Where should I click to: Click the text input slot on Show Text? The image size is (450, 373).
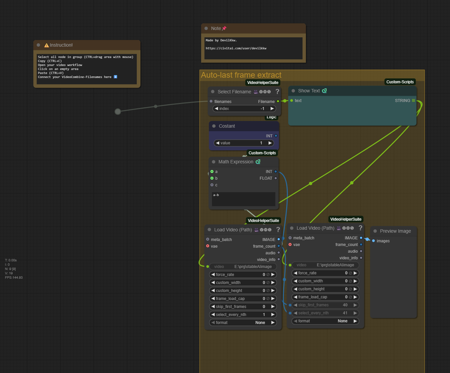(292, 100)
